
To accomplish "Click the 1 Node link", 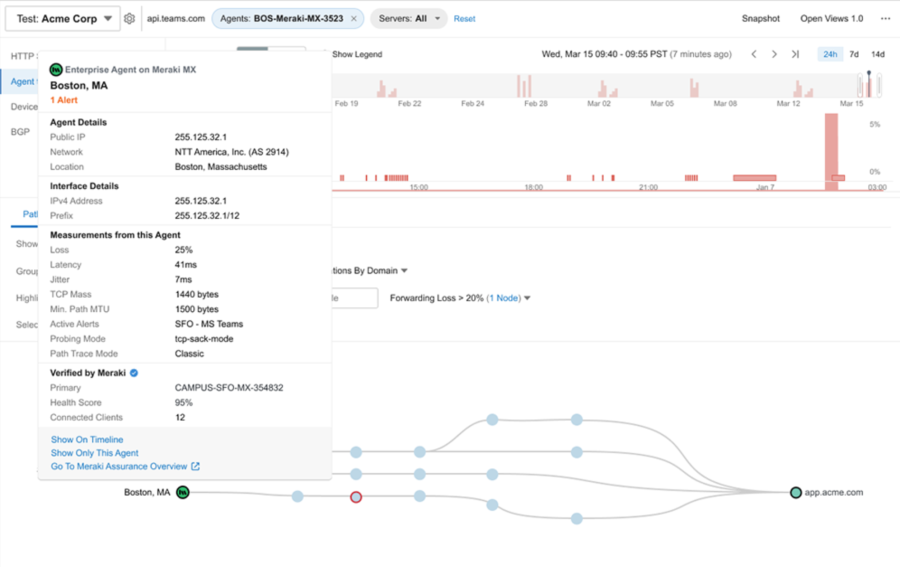I will click(x=503, y=298).
